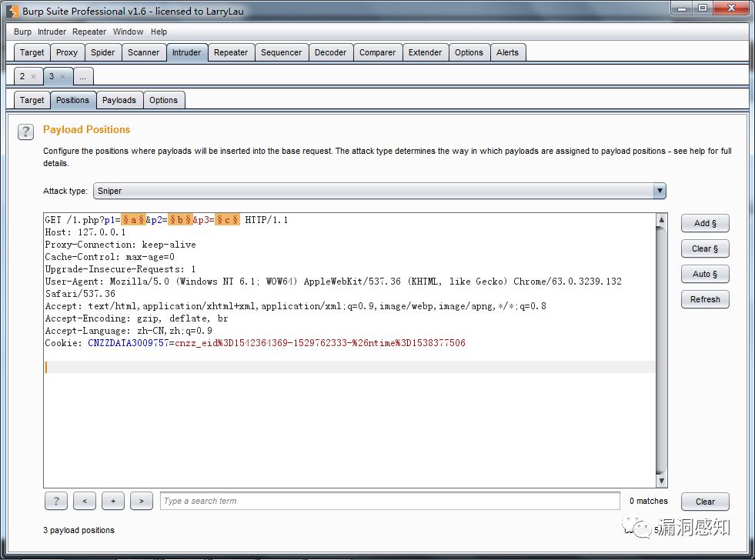
Task: Select Intruder attack tab 3
Action: click(x=52, y=76)
